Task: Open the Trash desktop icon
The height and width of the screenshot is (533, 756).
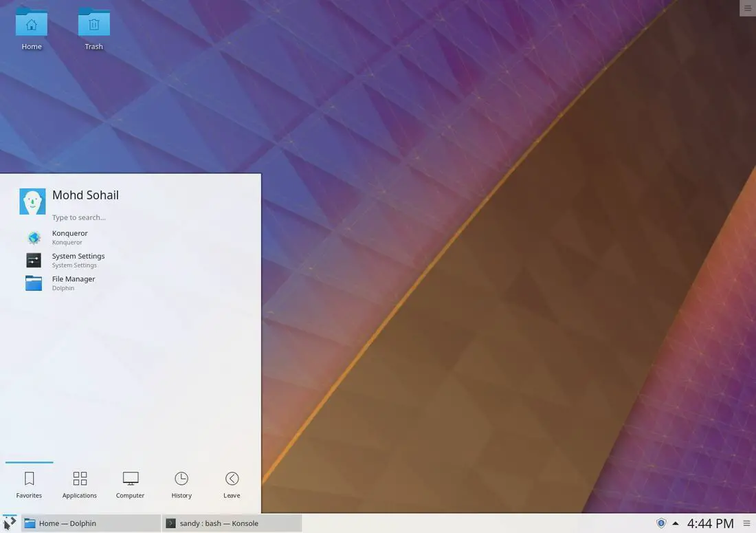Action: click(94, 30)
